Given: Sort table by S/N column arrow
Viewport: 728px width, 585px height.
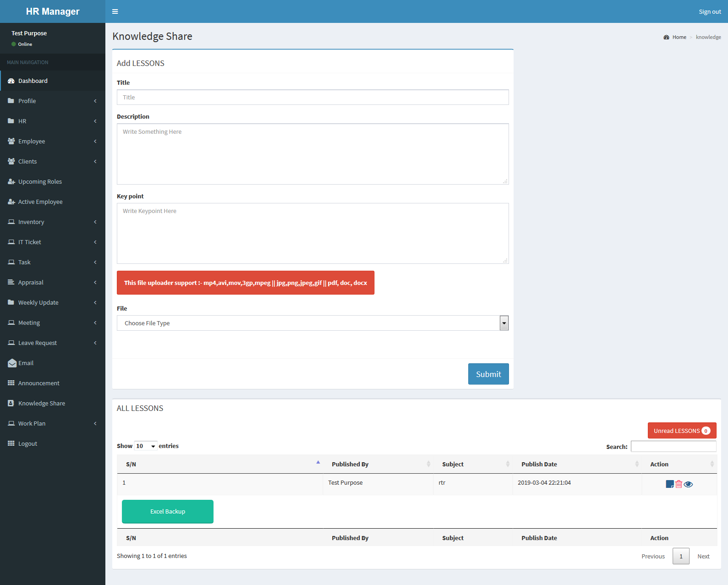Looking at the screenshot, I should click(318, 463).
